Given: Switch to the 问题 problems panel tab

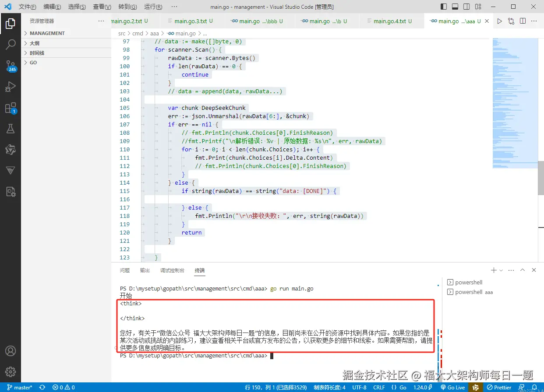Looking at the screenshot, I should [x=125, y=270].
